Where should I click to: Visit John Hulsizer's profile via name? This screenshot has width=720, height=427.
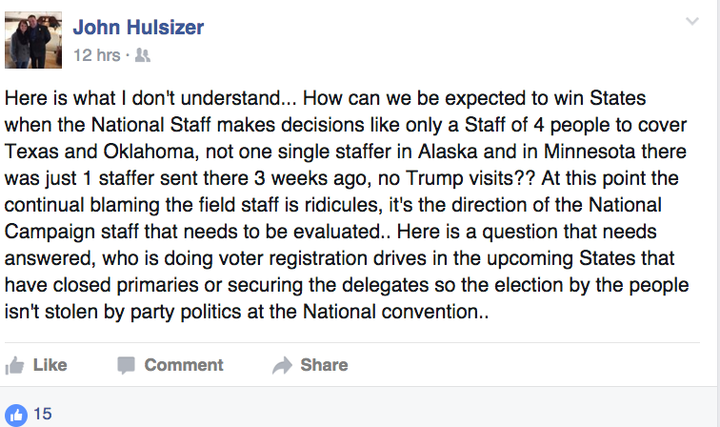tap(138, 27)
